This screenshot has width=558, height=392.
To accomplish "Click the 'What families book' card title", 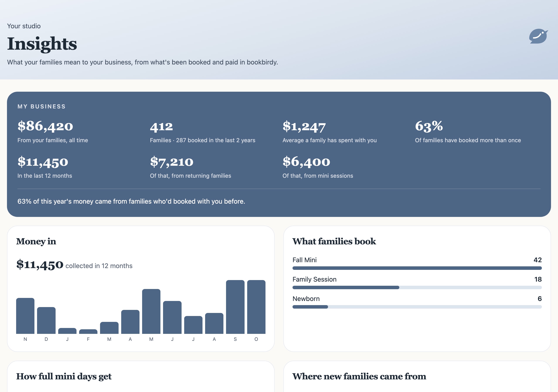I will [x=334, y=242].
